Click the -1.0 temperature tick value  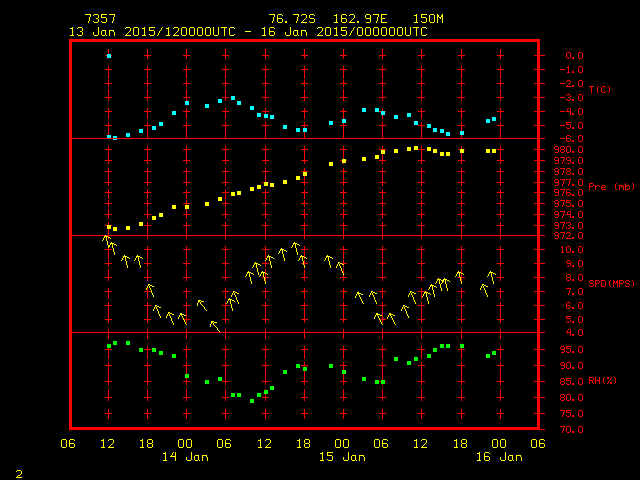pos(571,70)
